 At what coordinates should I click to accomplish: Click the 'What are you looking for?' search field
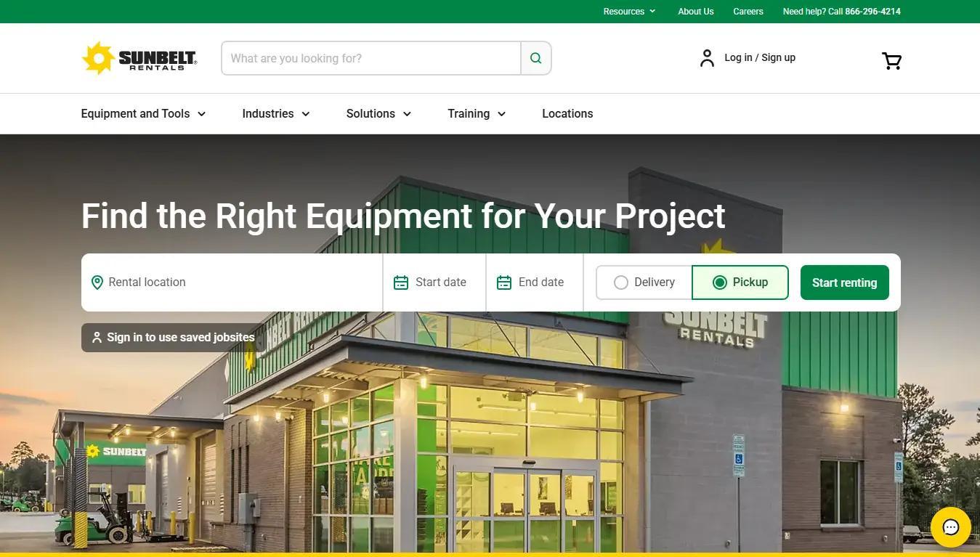click(370, 58)
